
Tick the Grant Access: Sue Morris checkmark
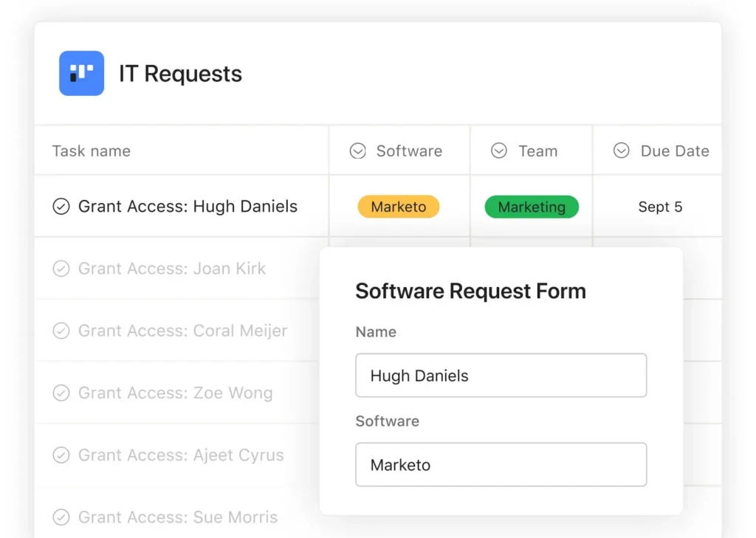(61, 517)
